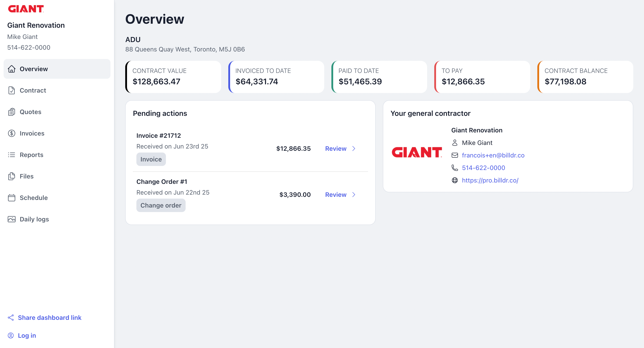Click the Share dashboard link
This screenshot has height=348, width=644.
[x=49, y=318]
